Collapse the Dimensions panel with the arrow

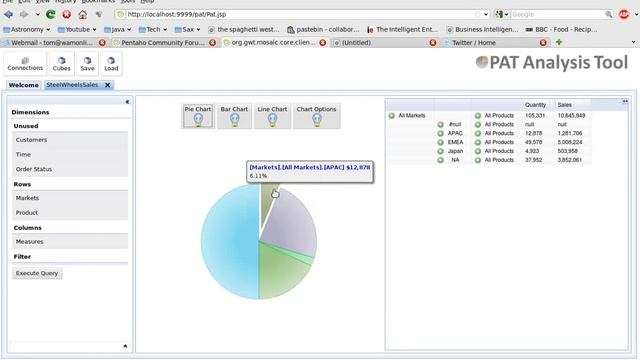pos(127,102)
